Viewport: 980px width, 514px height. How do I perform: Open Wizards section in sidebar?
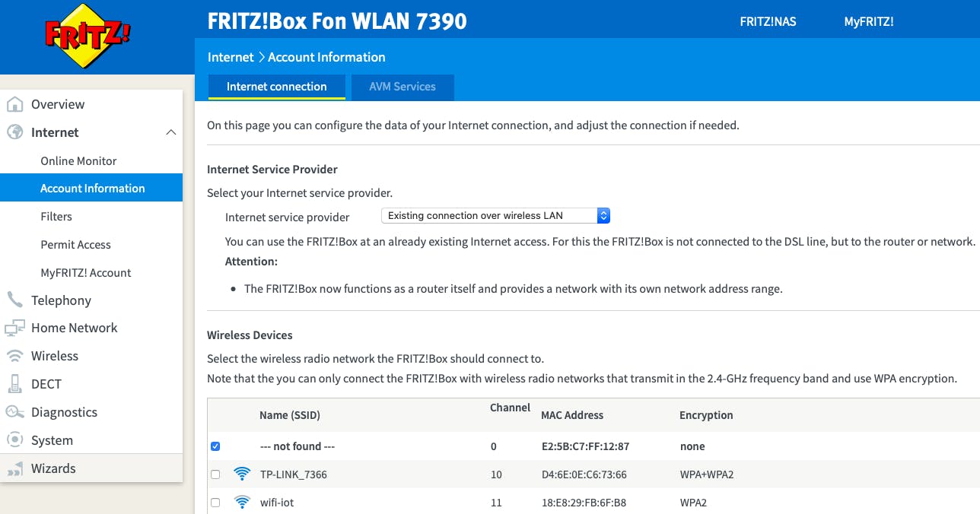pos(53,468)
